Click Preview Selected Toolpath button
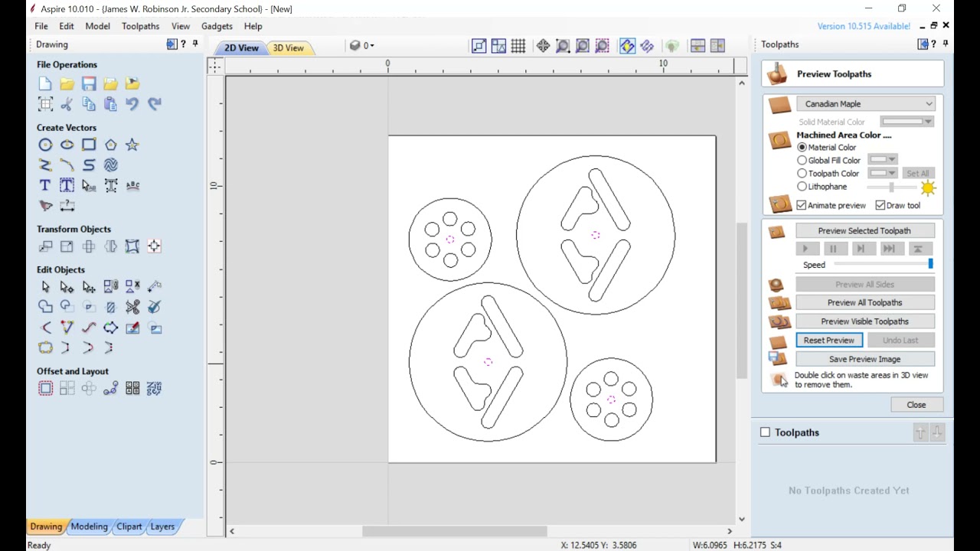The width and height of the screenshot is (980, 551). [864, 231]
